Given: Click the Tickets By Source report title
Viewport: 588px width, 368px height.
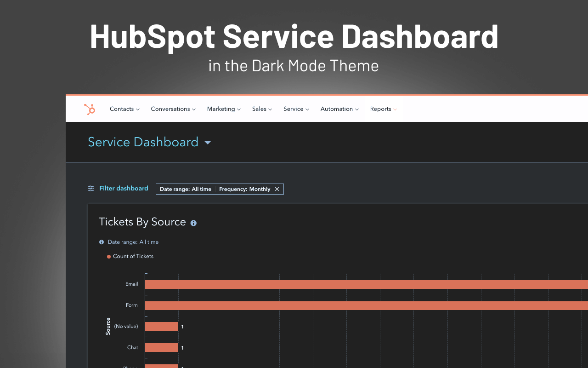Looking at the screenshot, I should [141, 222].
